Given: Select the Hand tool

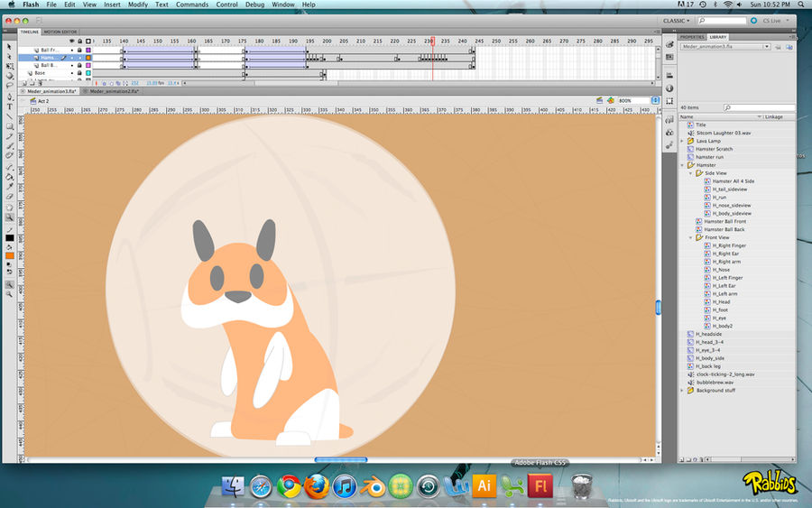Looking at the screenshot, I should 9,208.
